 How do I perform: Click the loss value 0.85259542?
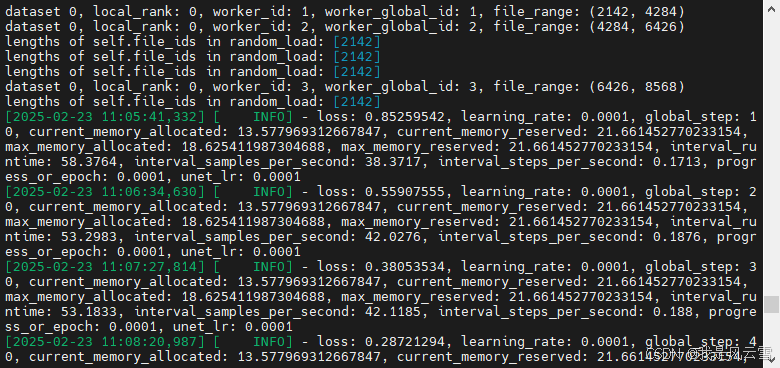point(404,117)
